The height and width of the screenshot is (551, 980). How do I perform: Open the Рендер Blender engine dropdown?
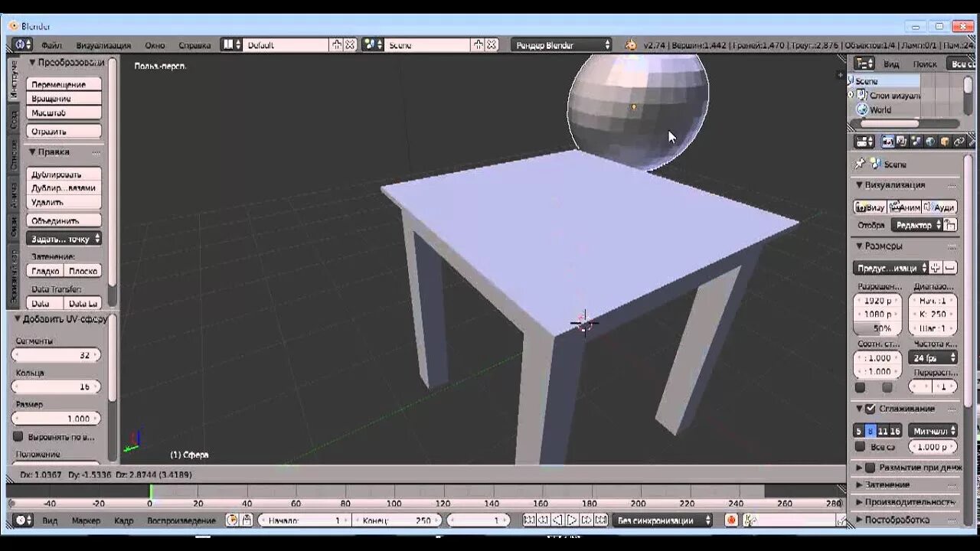point(562,45)
